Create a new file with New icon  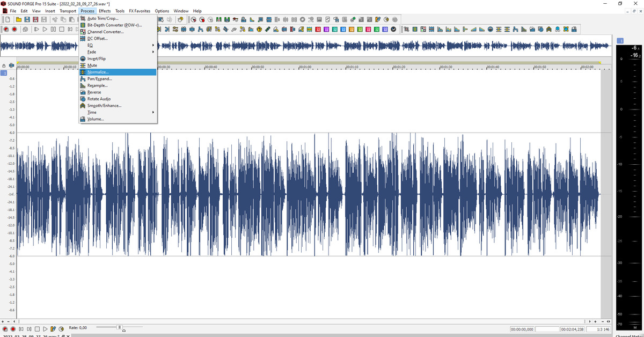[x=8, y=20]
